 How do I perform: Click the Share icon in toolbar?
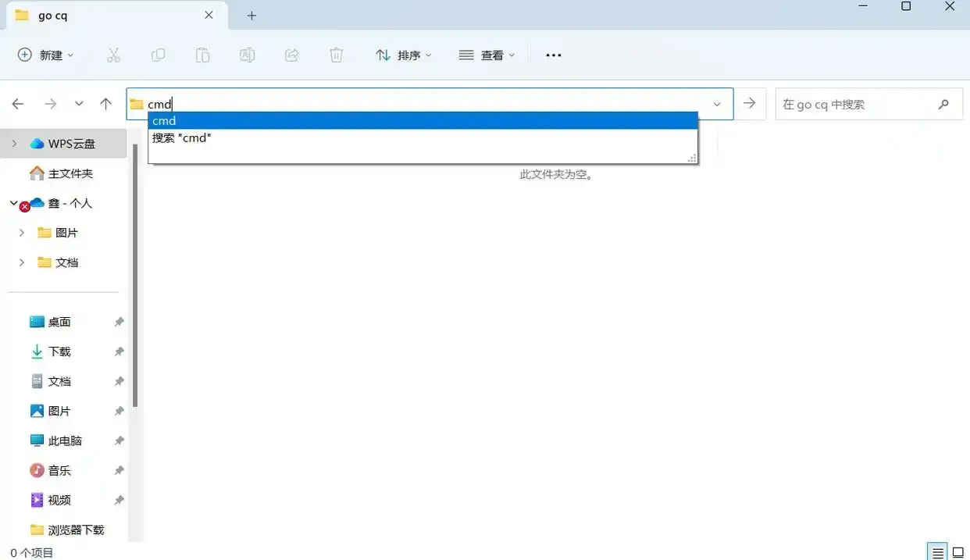291,55
